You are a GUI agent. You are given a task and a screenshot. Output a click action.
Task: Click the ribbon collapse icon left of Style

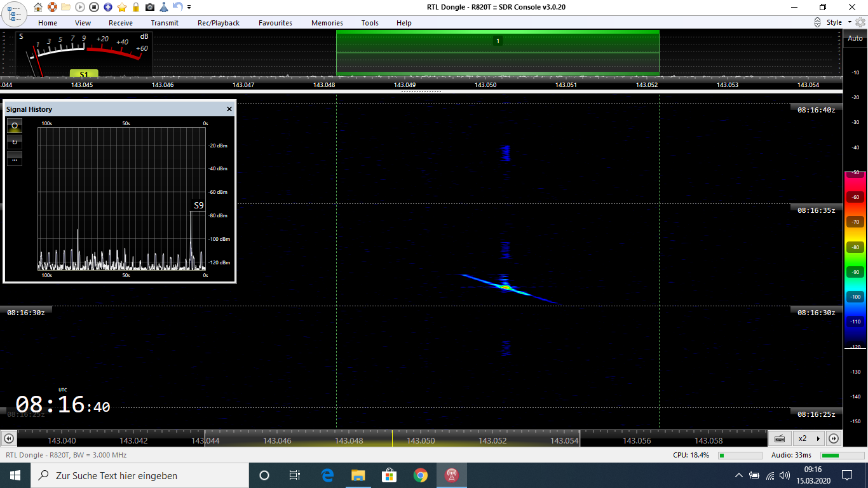click(x=817, y=22)
